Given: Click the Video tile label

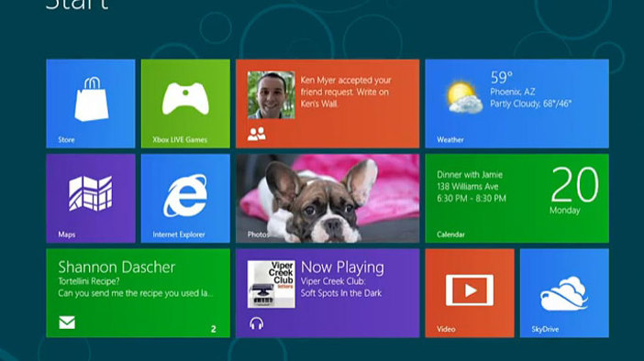Looking at the screenshot, I should [446, 330].
